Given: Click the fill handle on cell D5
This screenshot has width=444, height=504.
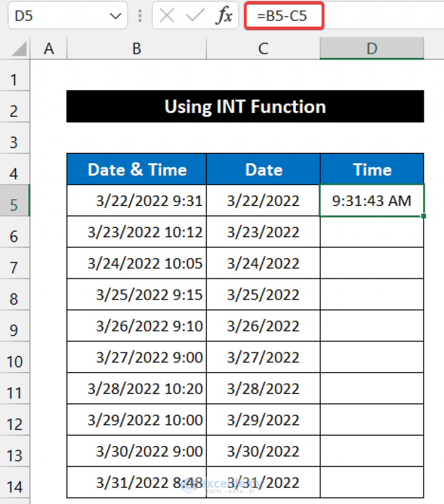Looking at the screenshot, I should 424,215.
